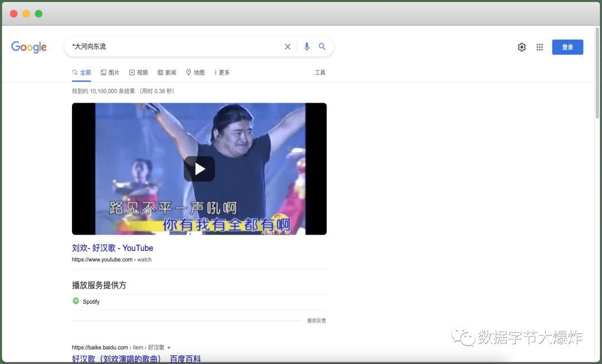
Task: Click the yellow macOS minimize button
Action: tap(26, 14)
